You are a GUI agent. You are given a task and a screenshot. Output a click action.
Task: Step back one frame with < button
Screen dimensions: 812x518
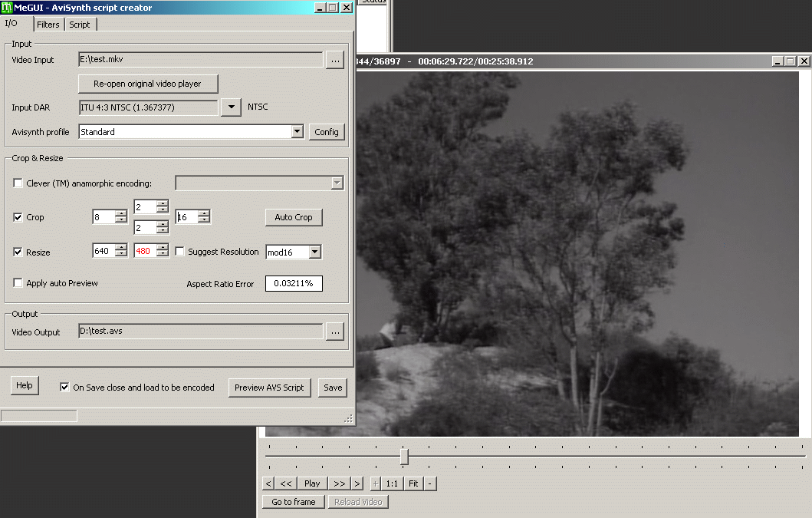pos(268,483)
